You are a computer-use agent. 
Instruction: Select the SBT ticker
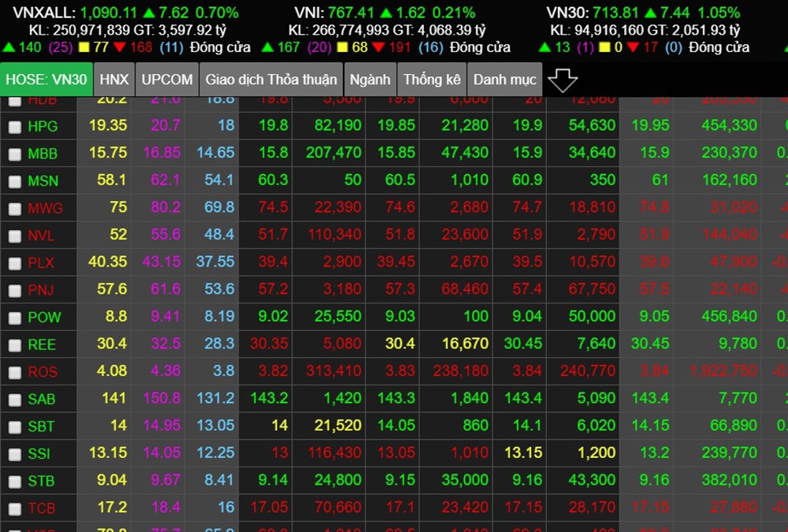tap(41, 426)
